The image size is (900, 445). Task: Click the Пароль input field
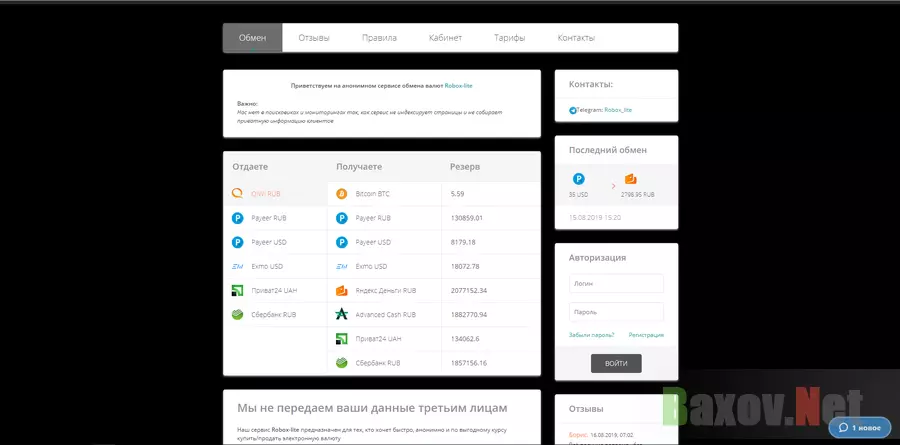click(x=616, y=312)
